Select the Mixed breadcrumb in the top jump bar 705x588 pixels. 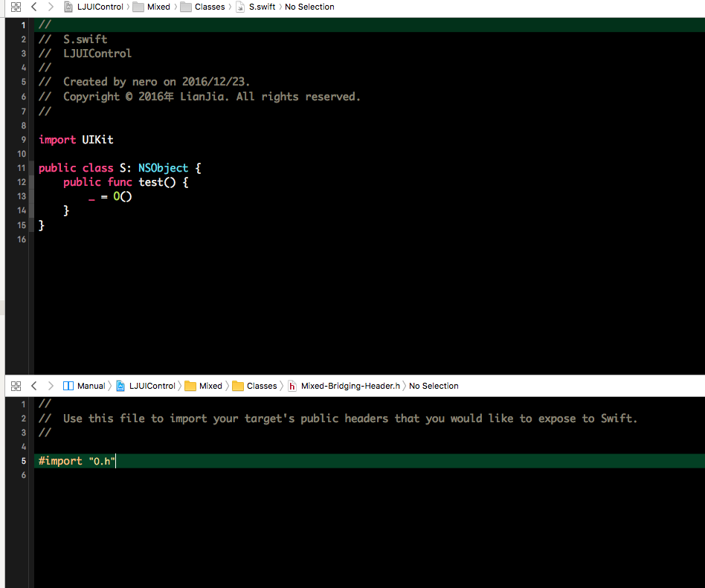click(x=158, y=7)
